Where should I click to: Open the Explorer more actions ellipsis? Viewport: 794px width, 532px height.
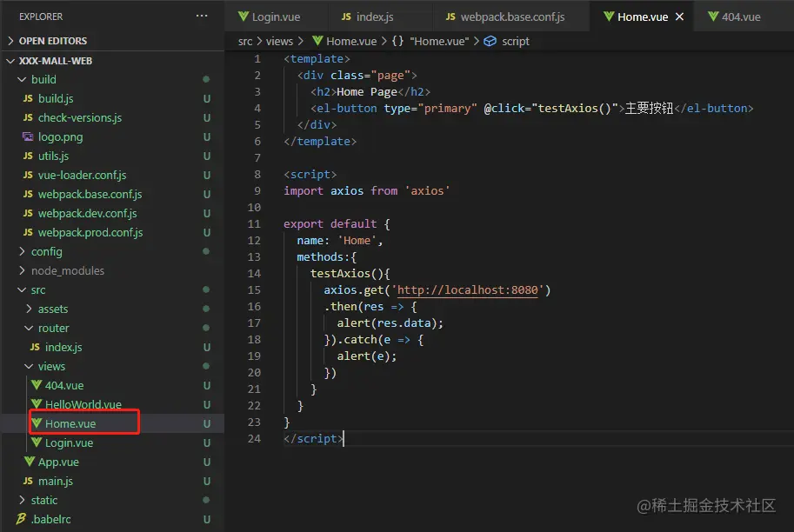[x=202, y=16]
